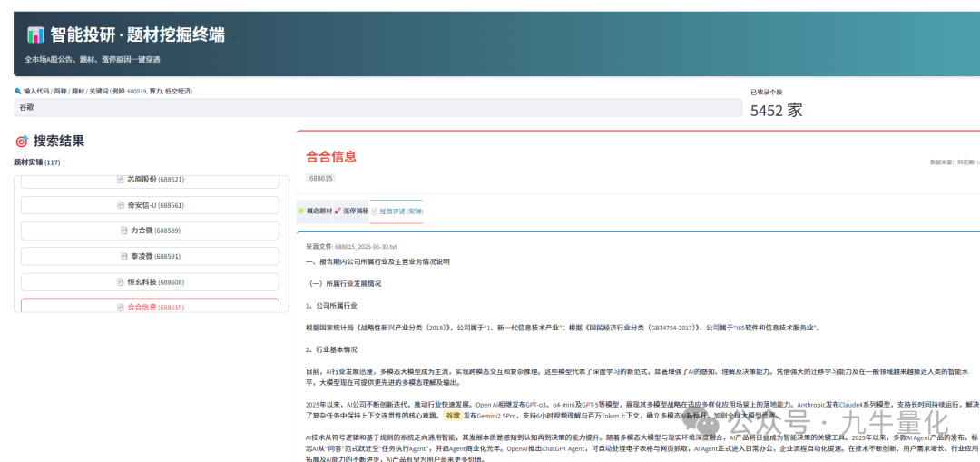This screenshot has height=462, width=980.
Task: Click the 688615 stock code badge
Action: click(321, 178)
